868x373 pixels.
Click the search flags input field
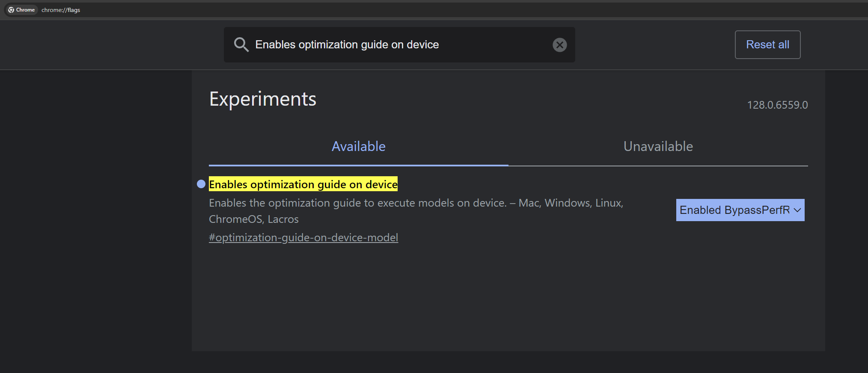tap(400, 44)
